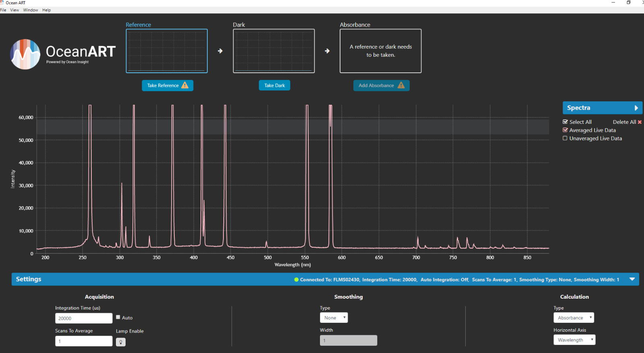Click the Take Dark button
The image size is (644, 353).
click(274, 85)
